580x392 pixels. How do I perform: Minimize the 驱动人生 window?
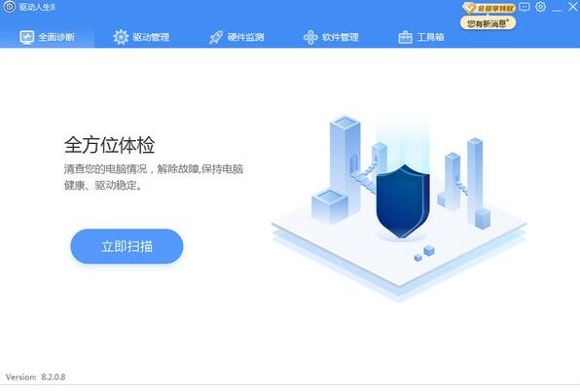tap(557, 8)
